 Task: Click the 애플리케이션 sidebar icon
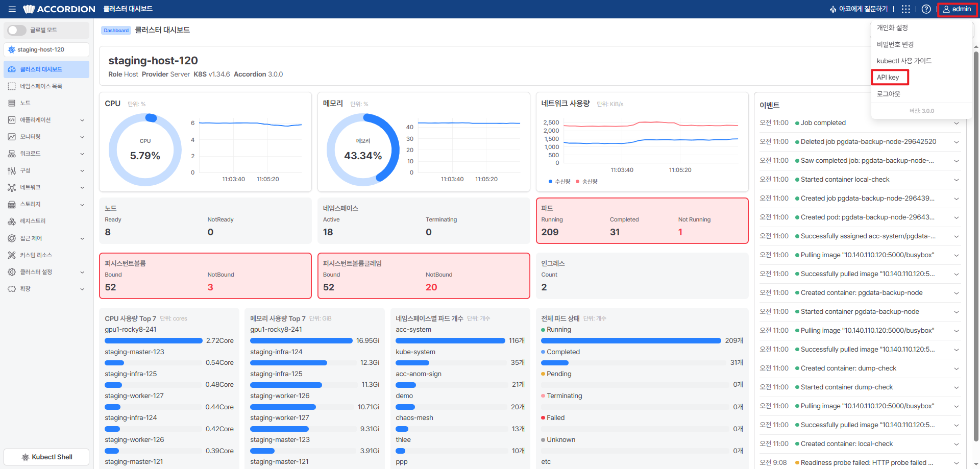(12, 120)
